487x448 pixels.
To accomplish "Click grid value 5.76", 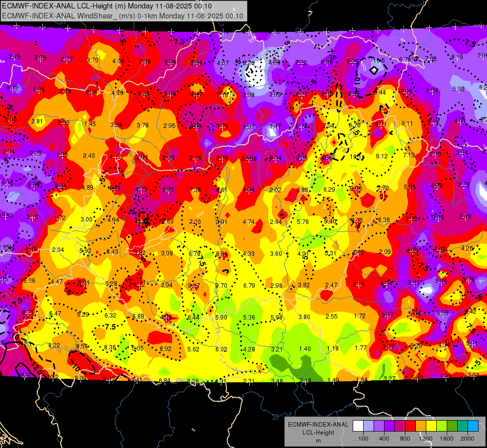I will click(303, 222).
